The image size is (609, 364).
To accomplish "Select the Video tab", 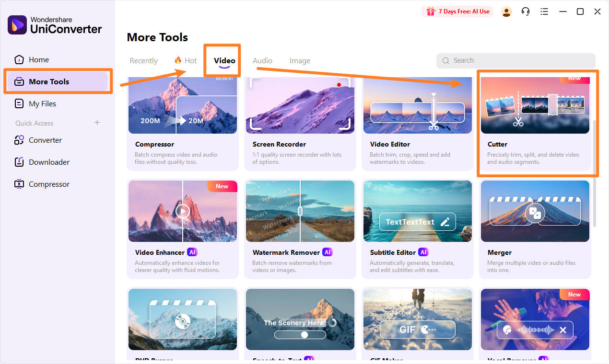I will pos(224,61).
